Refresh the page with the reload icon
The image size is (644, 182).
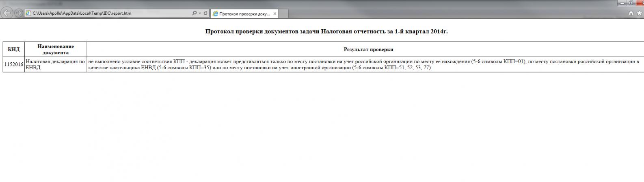coord(205,13)
